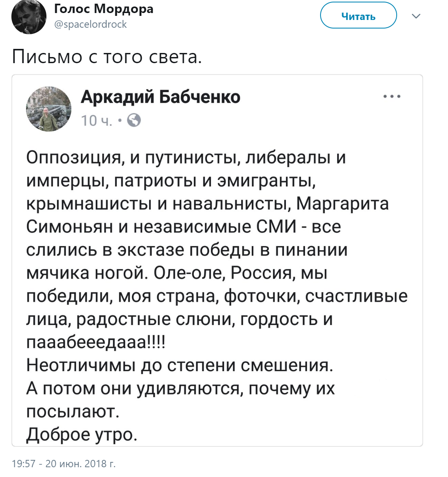The image size is (448, 477).
Task: Open the Аркадий Бабченко author name
Action: point(160,97)
